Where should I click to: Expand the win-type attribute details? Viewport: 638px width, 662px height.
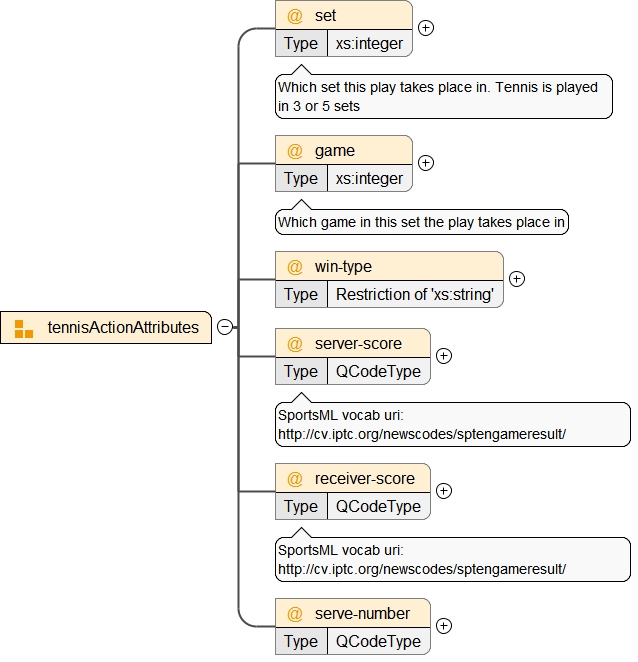coord(517,280)
